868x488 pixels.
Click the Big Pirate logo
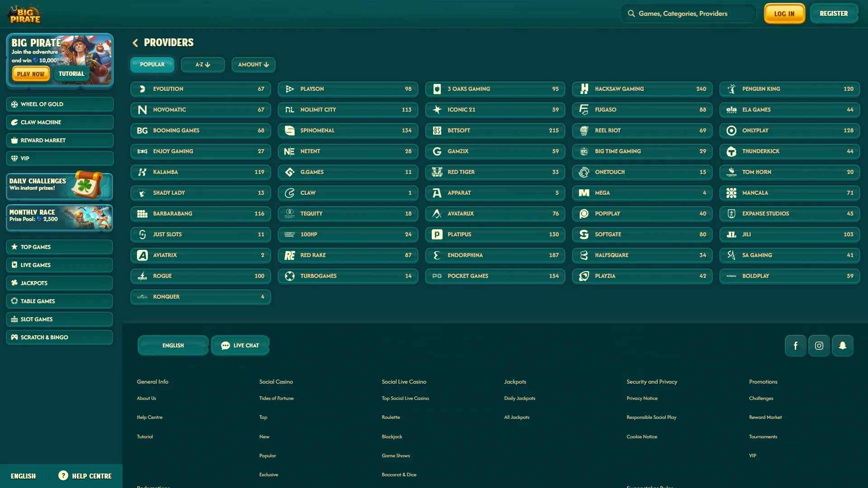[25, 14]
